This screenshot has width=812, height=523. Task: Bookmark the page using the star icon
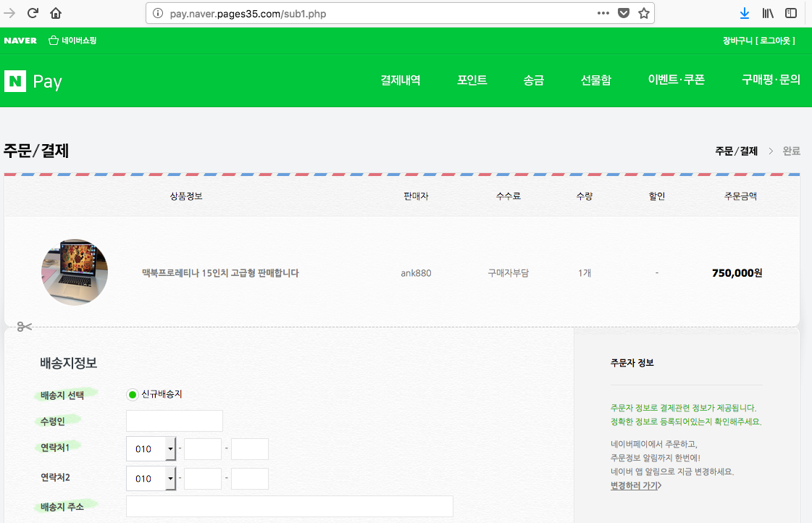click(x=644, y=12)
